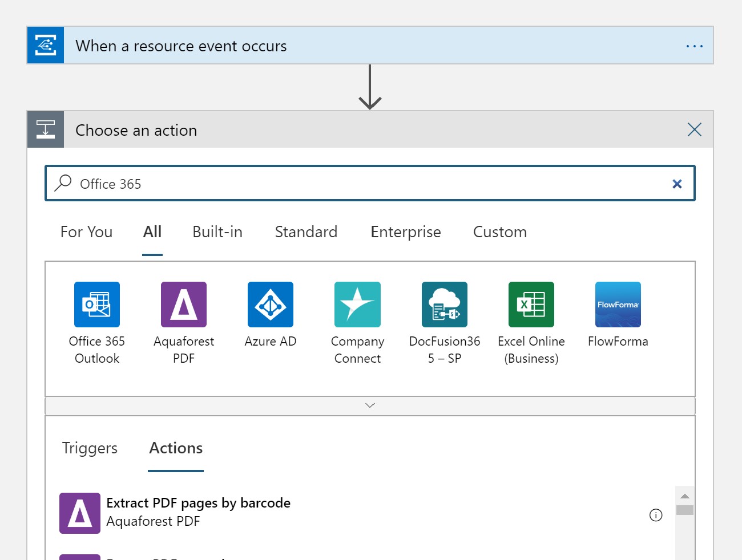Select the DocFusion365 – SP connector icon
The image size is (742, 560).
click(445, 305)
